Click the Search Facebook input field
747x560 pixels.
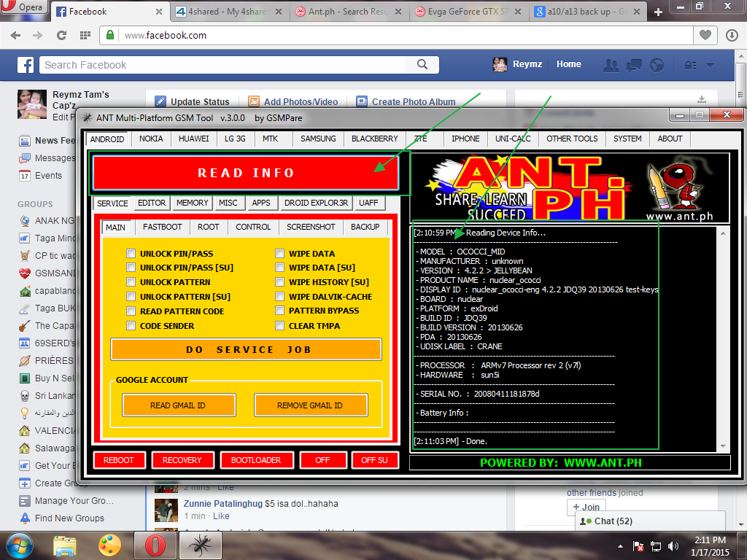(222, 65)
